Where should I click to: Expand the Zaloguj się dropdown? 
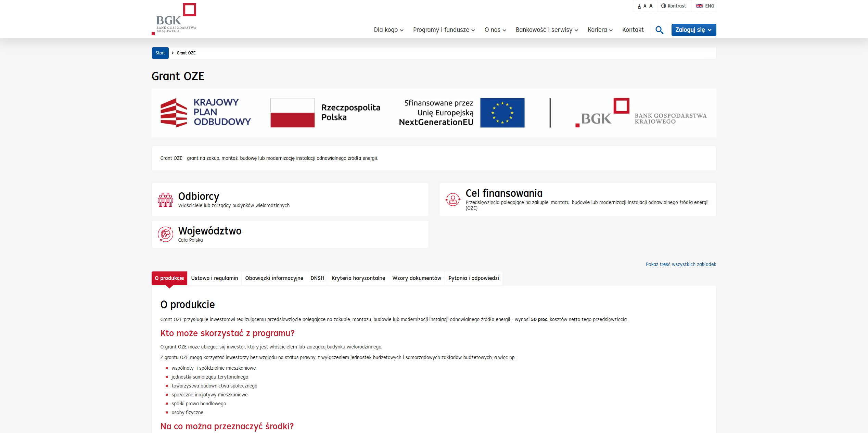coord(693,30)
